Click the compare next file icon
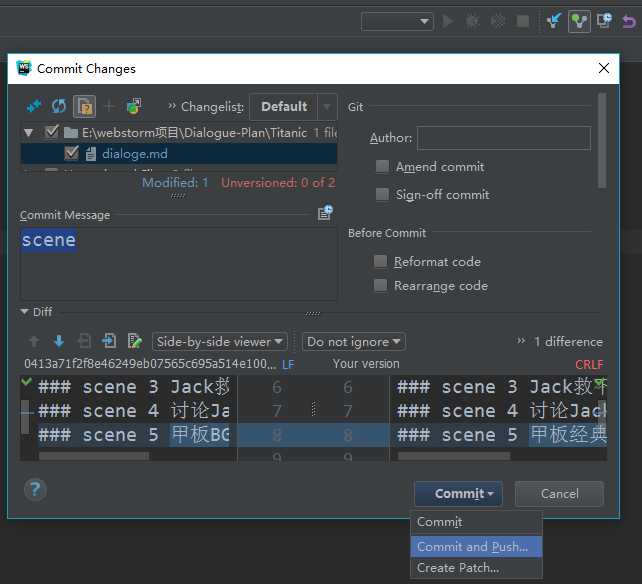The height and width of the screenshot is (584, 642). point(109,341)
